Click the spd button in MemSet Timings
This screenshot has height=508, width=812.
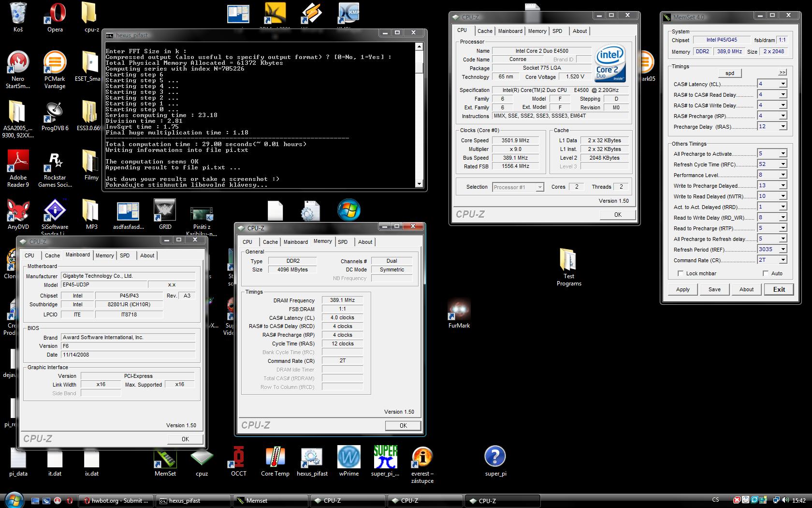click(x=730, y=73)
